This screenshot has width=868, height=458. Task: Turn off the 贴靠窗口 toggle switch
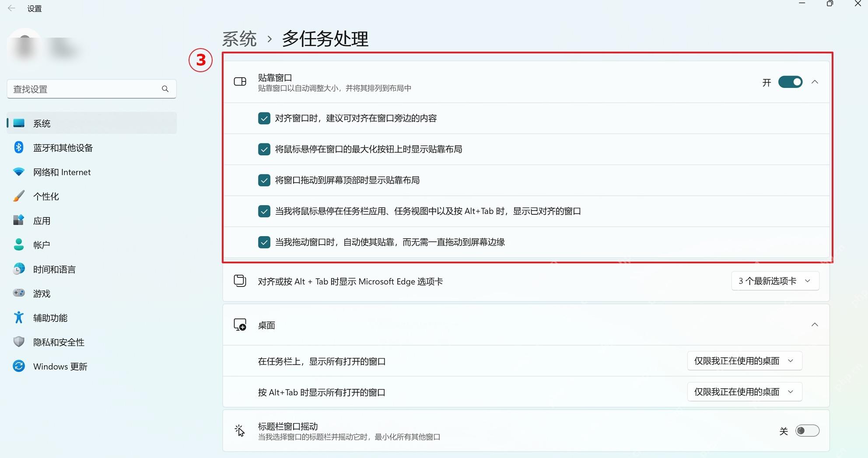coord(790,82)
